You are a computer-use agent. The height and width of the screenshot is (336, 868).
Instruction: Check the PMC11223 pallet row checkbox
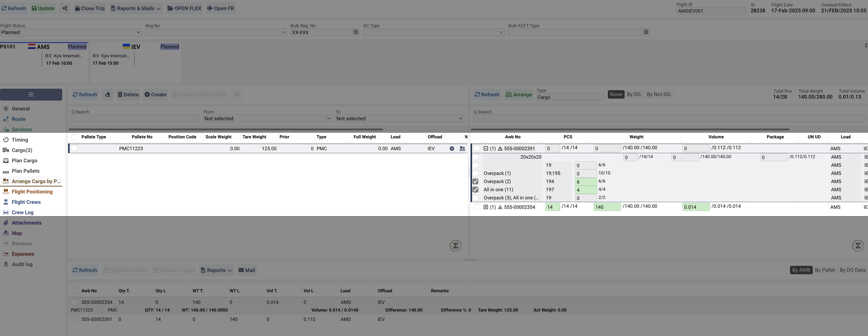point(75,148)
